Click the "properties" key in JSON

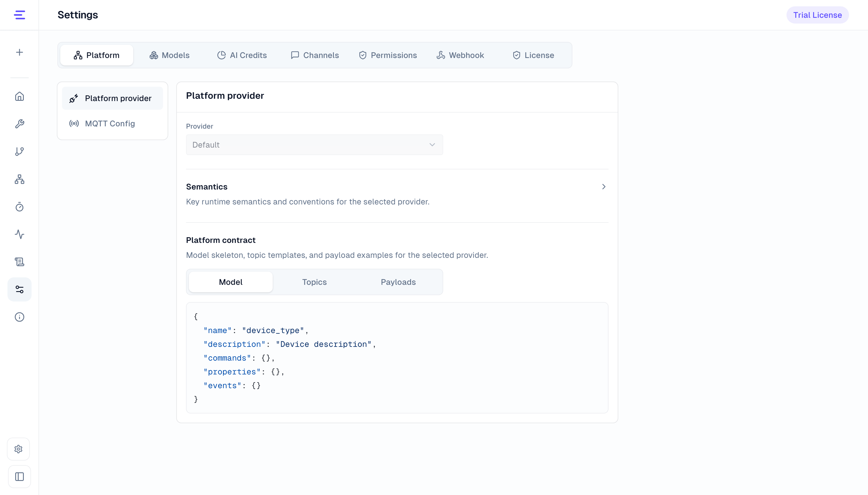[232, 372]
